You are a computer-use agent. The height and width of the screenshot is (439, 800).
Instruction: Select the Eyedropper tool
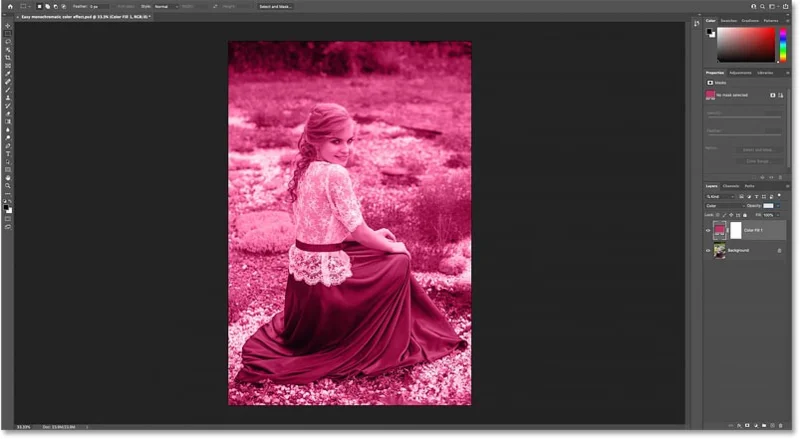8,74
